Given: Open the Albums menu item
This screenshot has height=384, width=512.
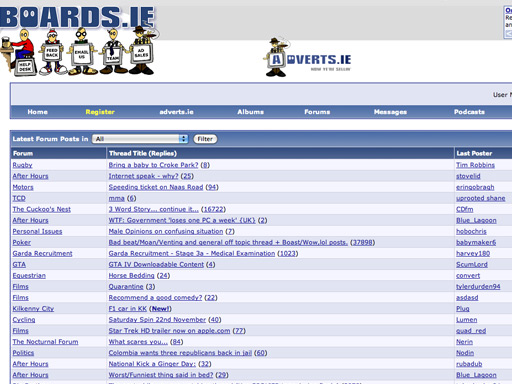Looking at the screenshot, I should 250,112.
